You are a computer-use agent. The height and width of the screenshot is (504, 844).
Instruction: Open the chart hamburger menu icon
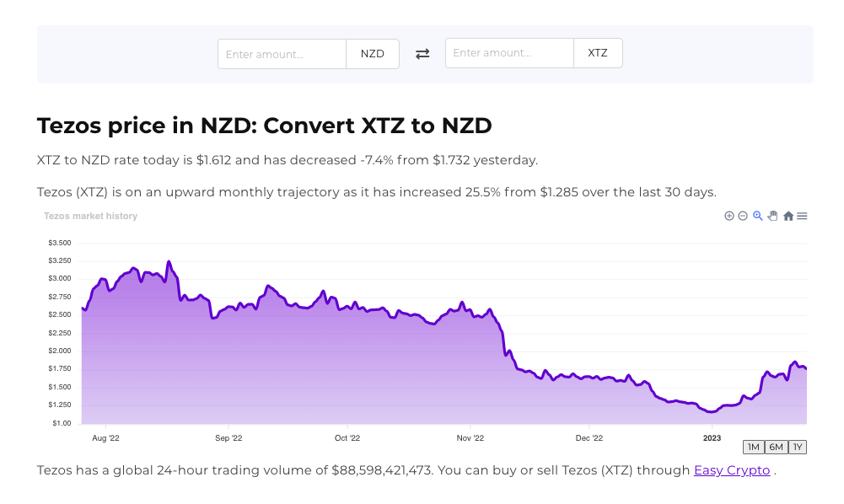[x=801, y=216]
